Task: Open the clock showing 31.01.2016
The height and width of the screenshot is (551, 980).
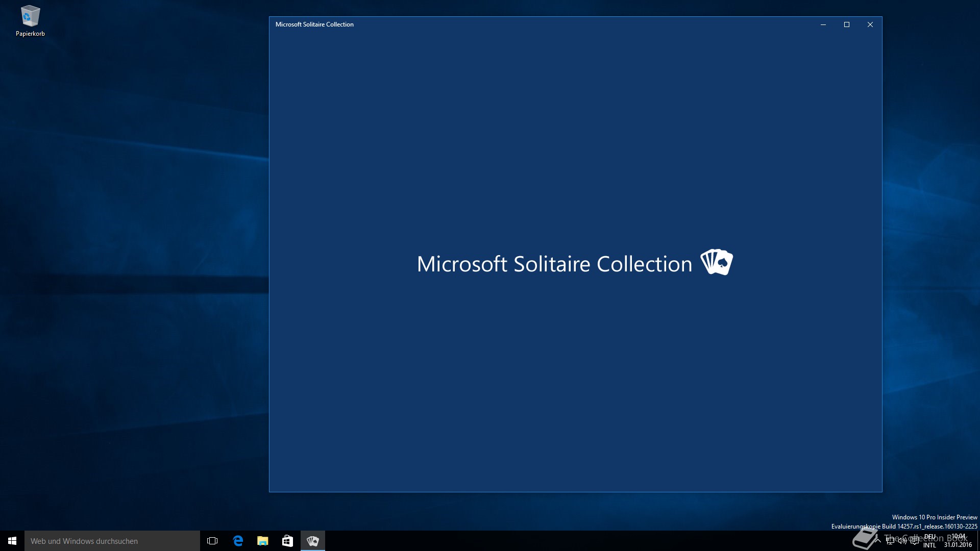Action: click(958, 541)
